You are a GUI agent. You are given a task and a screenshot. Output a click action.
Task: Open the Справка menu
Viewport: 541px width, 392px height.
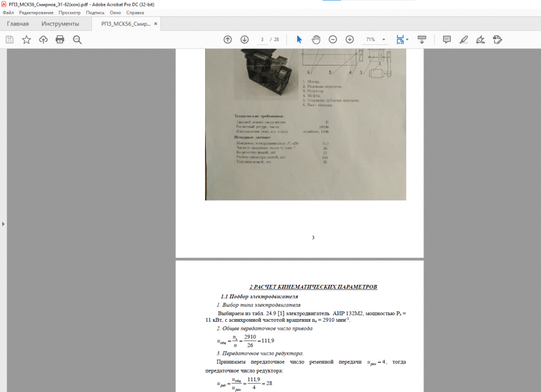click(x=135, y=13)
